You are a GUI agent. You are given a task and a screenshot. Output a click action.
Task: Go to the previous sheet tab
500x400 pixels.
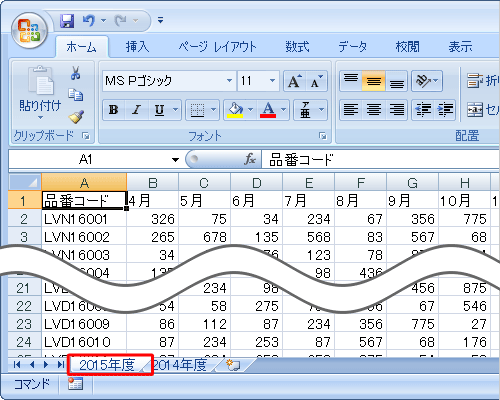[32, 365]
